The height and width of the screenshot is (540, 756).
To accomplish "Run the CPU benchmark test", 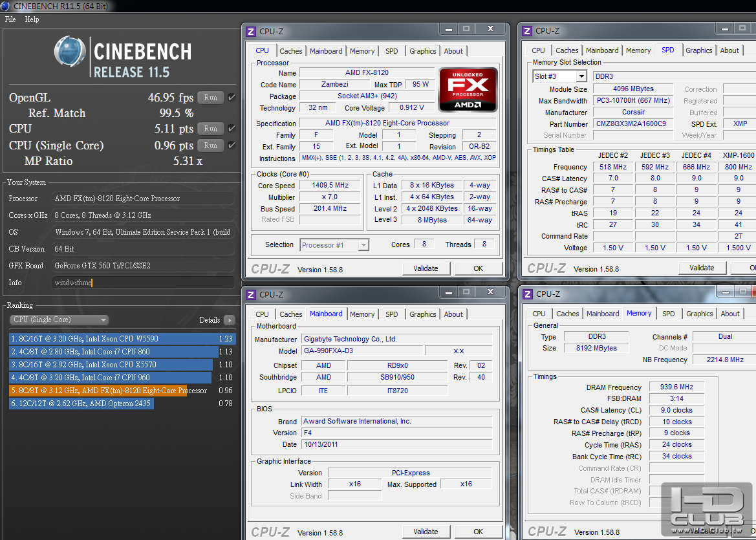I will [x=211, y=129].
